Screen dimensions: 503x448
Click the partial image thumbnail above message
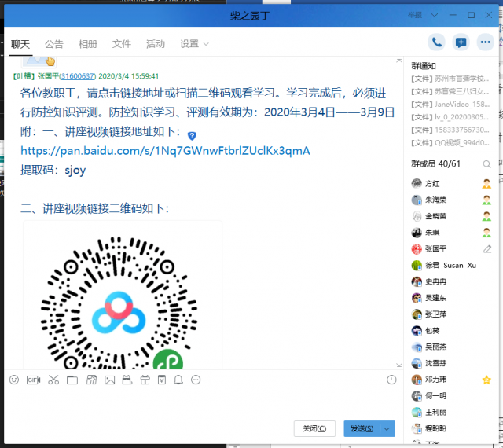(39, 61)
